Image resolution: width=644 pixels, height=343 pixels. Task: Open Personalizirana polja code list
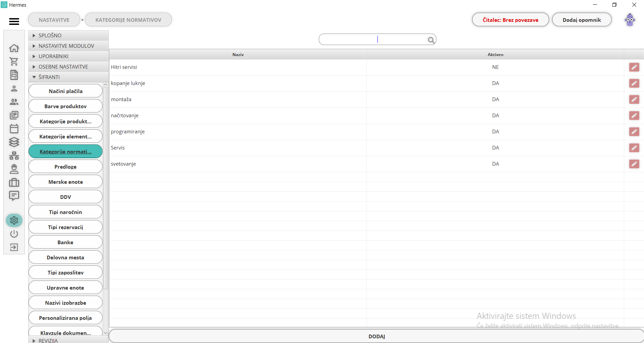66,318
